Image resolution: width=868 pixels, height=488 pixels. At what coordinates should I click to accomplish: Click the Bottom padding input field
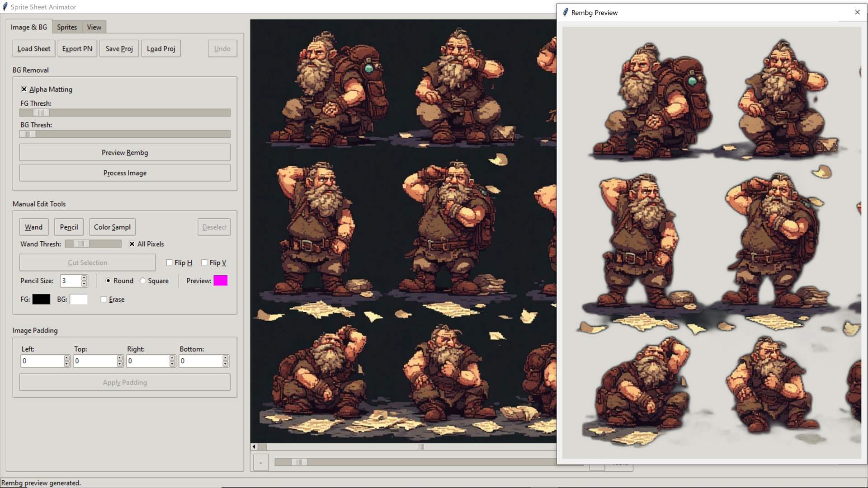tap(201, 361)
